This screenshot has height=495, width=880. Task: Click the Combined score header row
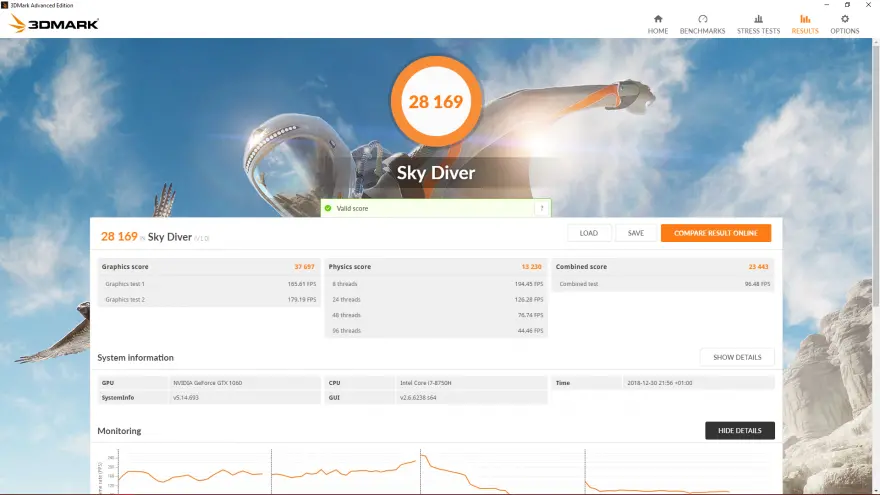pos(663,267)
